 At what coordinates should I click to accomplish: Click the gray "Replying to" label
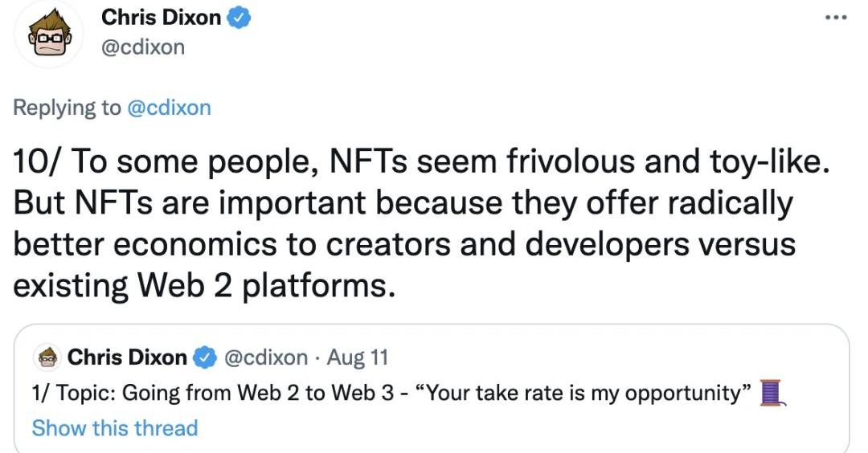pyautogui.click(x=67, y=108)
